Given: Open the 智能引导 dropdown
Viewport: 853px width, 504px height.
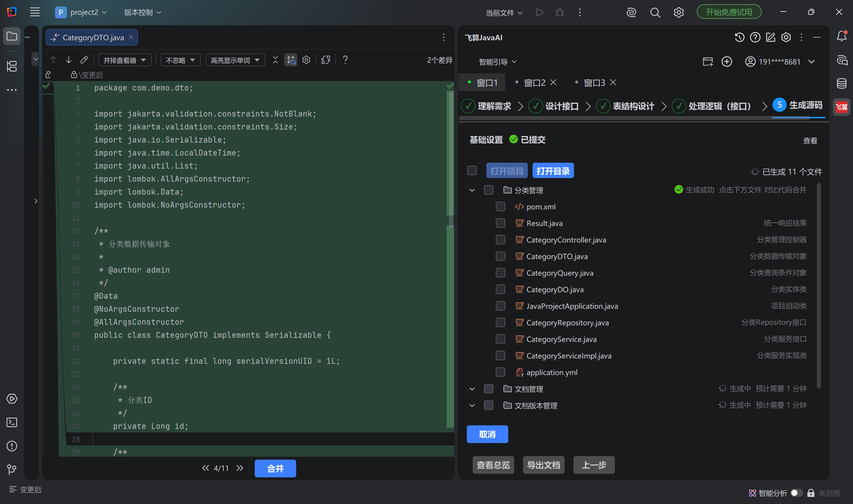Looking at the screenshot, I should pyautogui.click(x=498, y=62).
